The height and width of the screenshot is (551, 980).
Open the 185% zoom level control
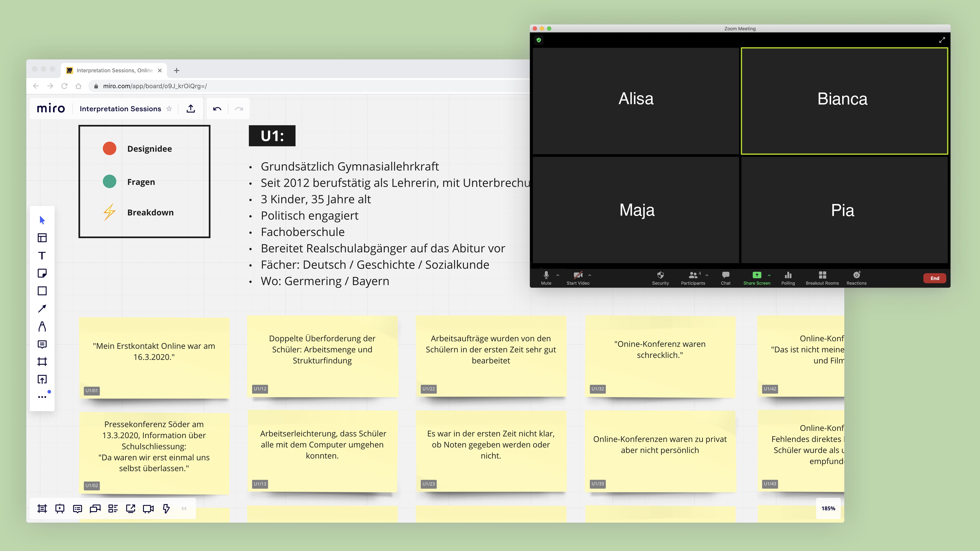click(828, 508)
